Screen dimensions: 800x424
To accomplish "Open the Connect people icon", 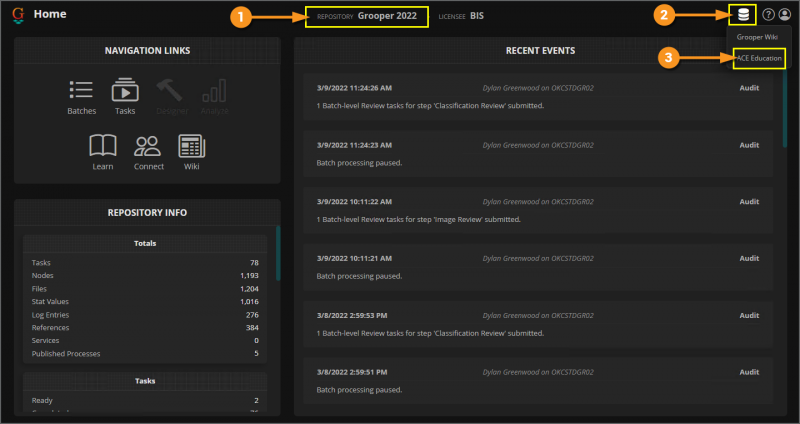I will [148, 146].
